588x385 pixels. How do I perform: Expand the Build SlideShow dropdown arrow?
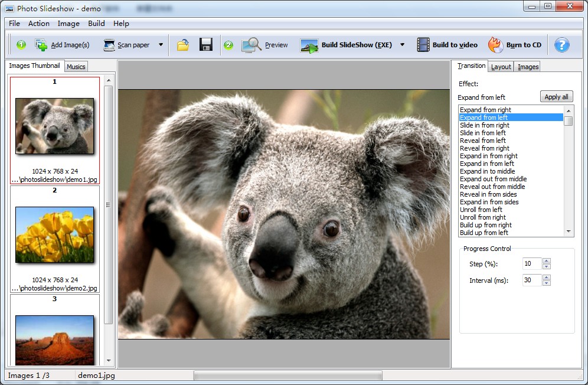(x=403, y=45)
